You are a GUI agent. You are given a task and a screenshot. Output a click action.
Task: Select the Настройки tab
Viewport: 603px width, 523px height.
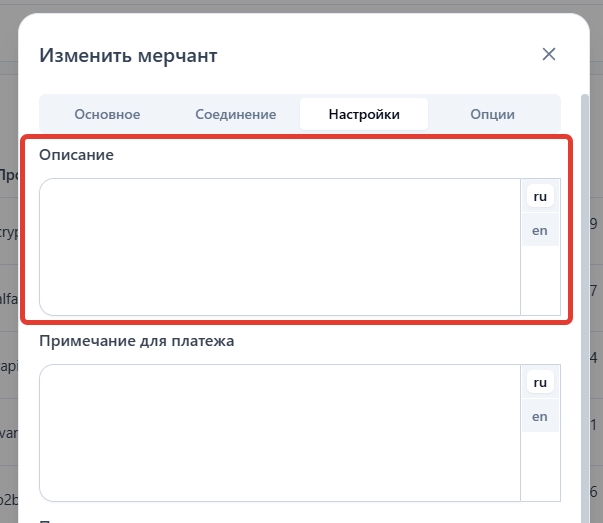click(x=364, y=114)
